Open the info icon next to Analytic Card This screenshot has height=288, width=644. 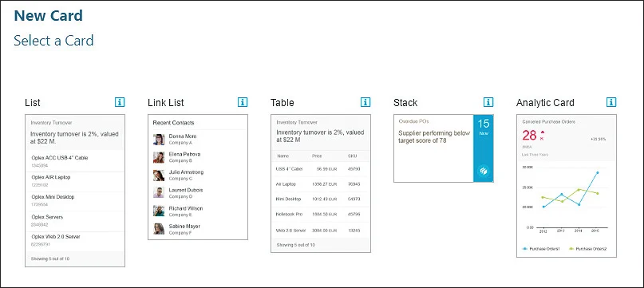(x=611, y=102)
